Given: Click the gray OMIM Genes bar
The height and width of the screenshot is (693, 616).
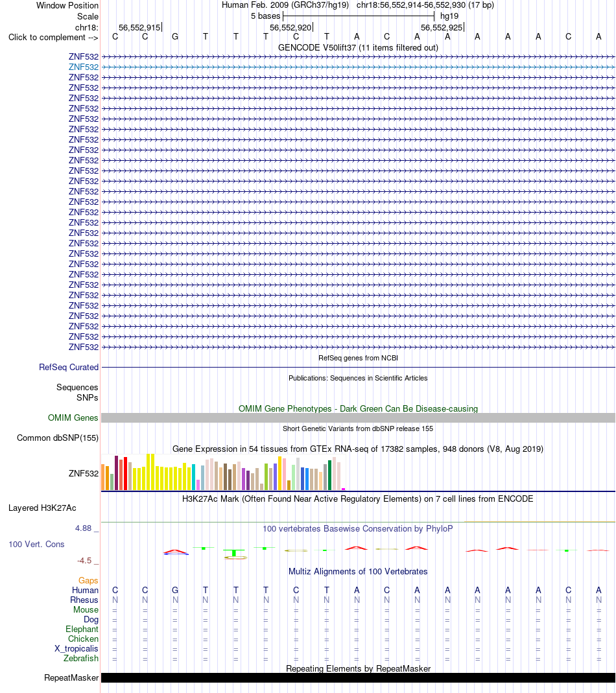Looking at the screenshot, I should click(x=358, y=417).
